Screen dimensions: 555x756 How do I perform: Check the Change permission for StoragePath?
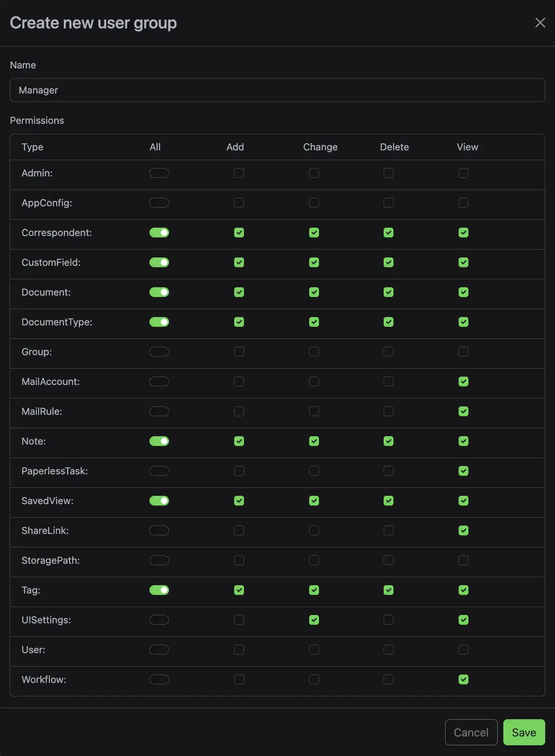tap(314, 560)
